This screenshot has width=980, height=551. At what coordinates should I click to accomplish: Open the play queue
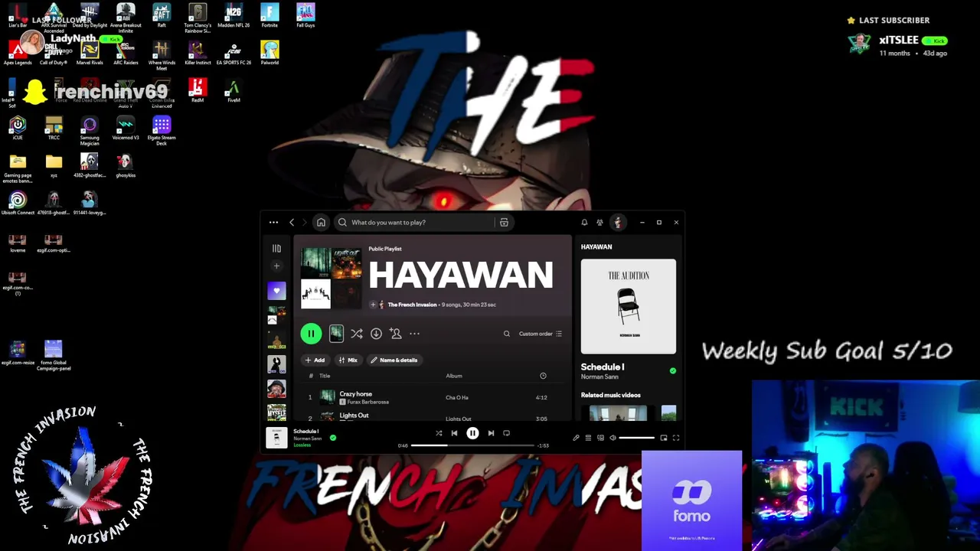(x=588, y=438)
